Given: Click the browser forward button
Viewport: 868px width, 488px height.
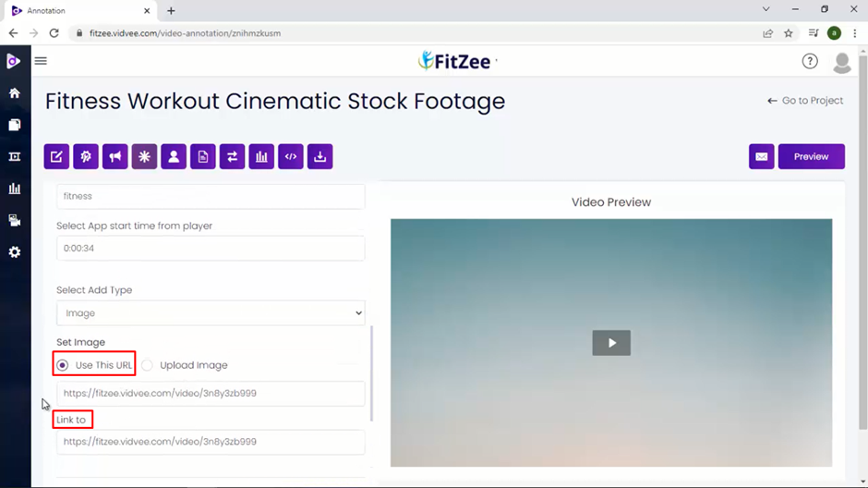Looking at the screenshot, I should pos(34,33).
